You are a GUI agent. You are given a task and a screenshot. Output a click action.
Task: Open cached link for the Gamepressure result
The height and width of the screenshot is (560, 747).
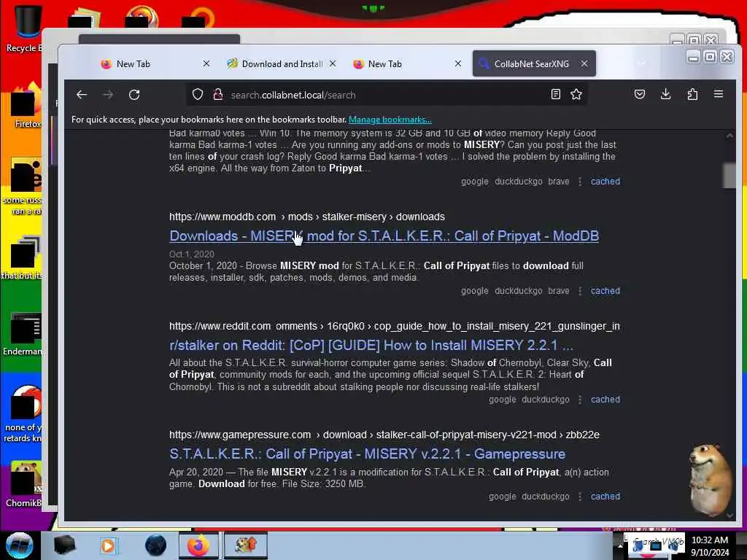point(605,496)
